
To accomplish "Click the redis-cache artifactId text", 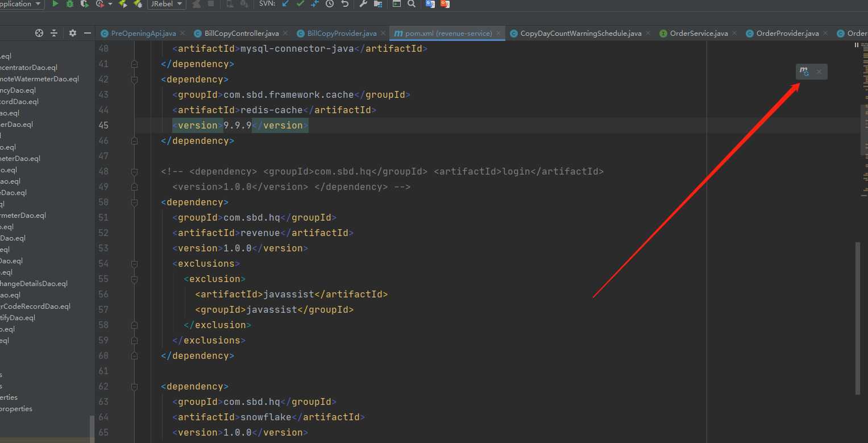I will tap(272, 110).
